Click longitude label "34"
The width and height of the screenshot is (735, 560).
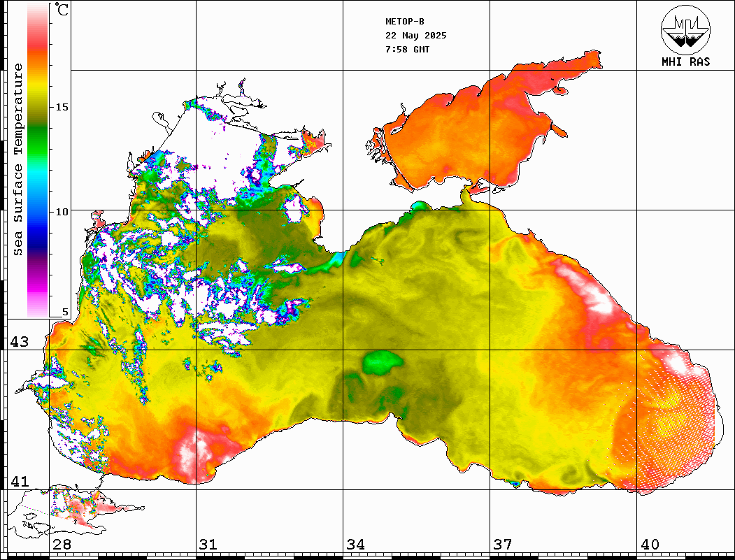pos(356,544)
